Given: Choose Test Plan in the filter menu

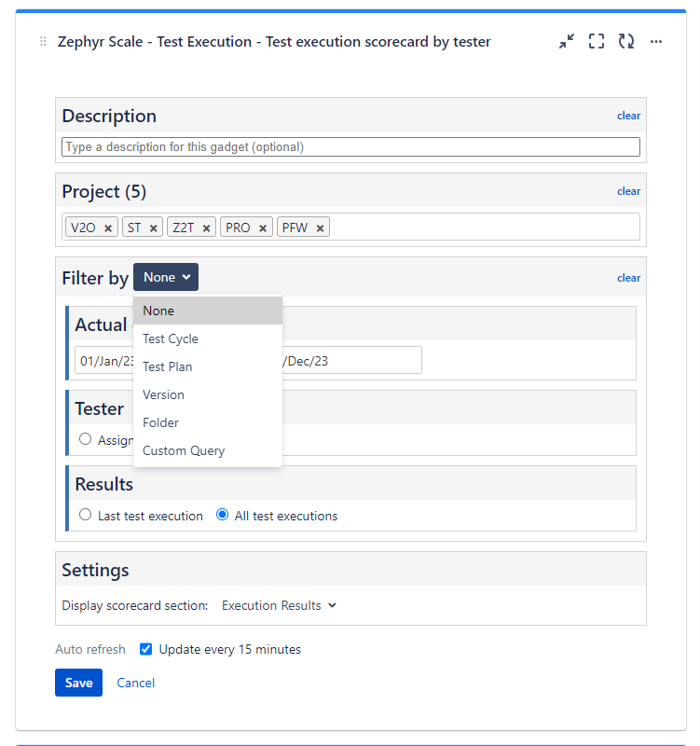Looking at the screenshot, I should click(x=208, y=366).
